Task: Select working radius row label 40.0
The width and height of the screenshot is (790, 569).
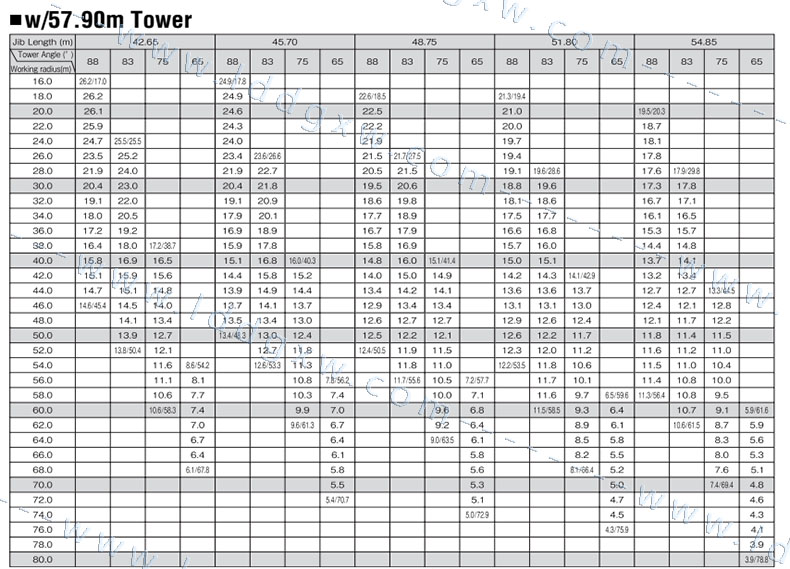Action: pyautogui.click(x=42, y=261)
